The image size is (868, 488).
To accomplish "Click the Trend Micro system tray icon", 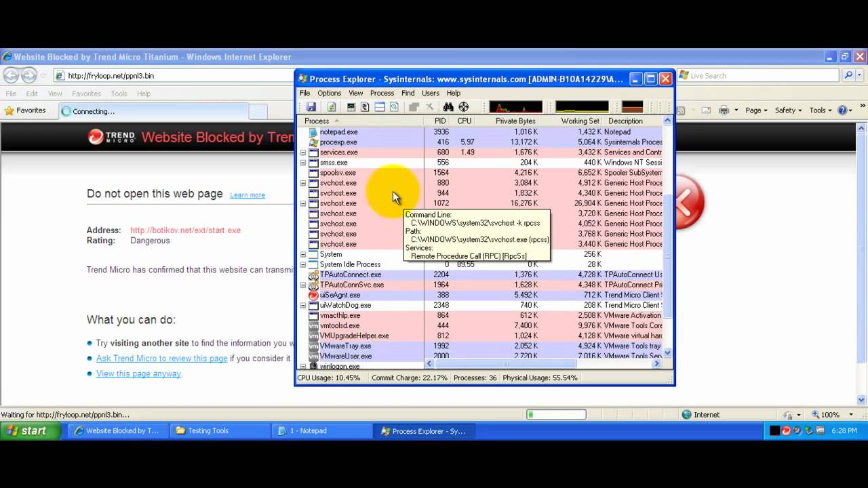I will 786,430.
